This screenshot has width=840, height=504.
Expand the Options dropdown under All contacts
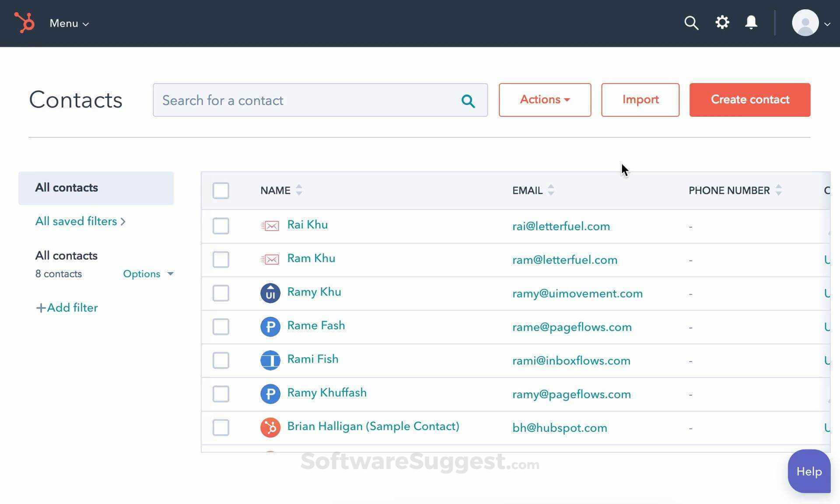(148, 274)
